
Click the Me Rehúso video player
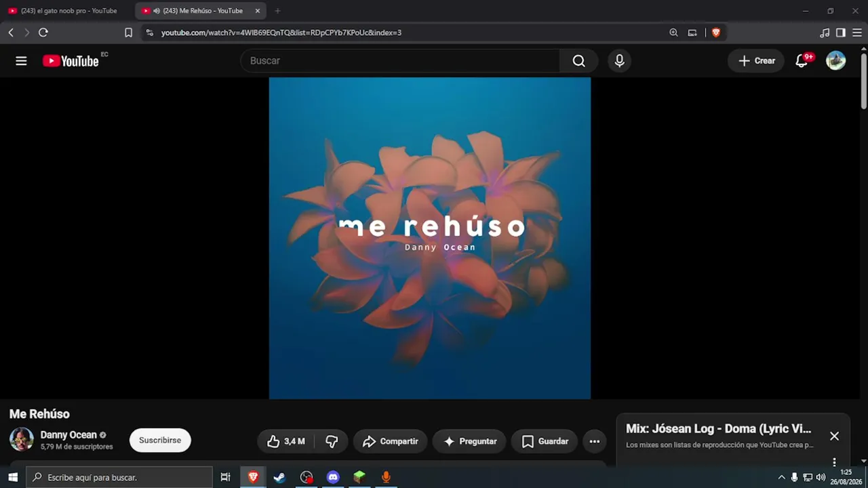click(429, 238)
